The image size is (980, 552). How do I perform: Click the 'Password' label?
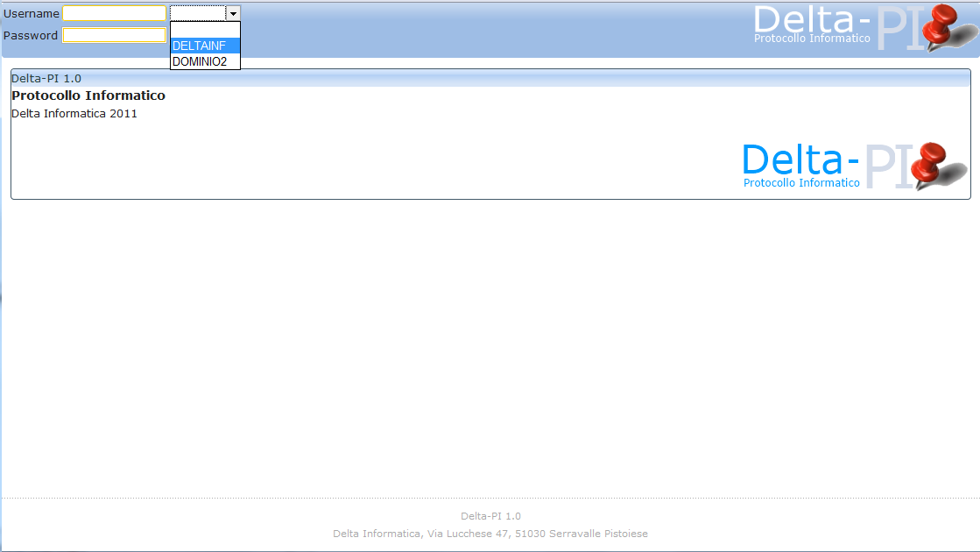click(x=31, y=35)
